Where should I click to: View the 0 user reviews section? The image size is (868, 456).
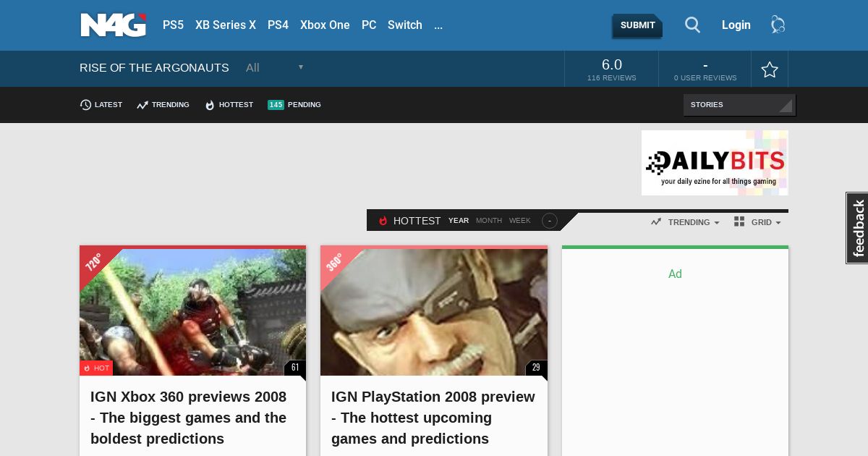705,69
